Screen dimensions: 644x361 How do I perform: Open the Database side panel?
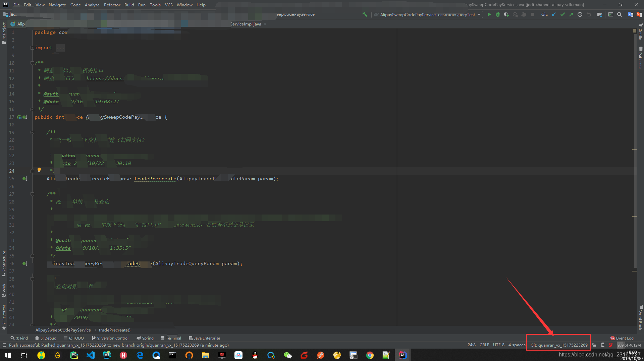coord(640,58)
